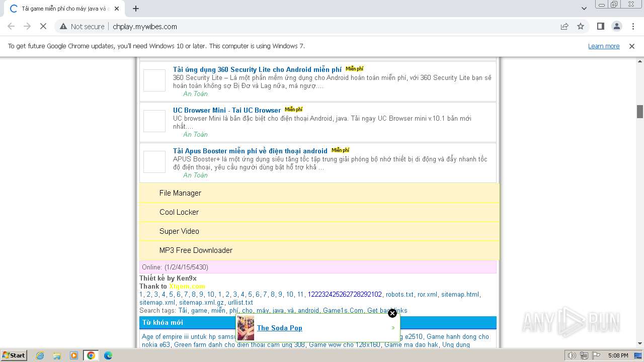The height and width of the screenshot is (362, 644).
Task: Open Chrome side panel
Action: (600, 27)
